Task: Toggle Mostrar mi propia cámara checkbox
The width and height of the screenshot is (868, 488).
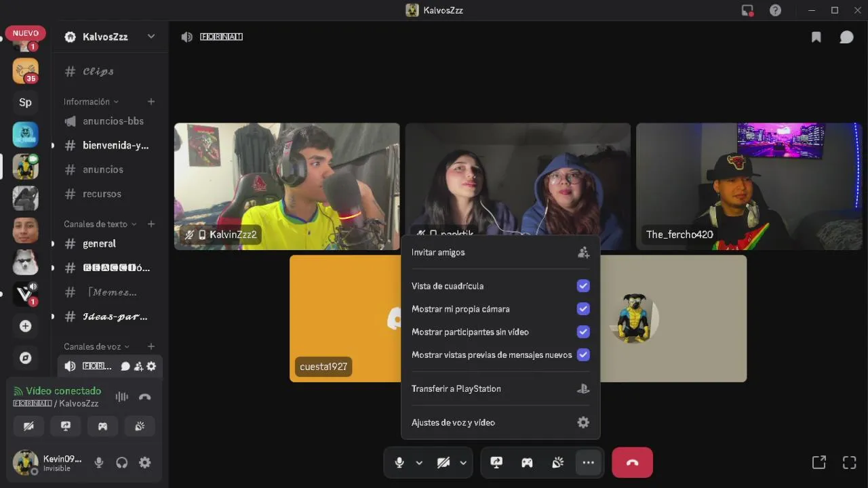Action: coord(583,309)
